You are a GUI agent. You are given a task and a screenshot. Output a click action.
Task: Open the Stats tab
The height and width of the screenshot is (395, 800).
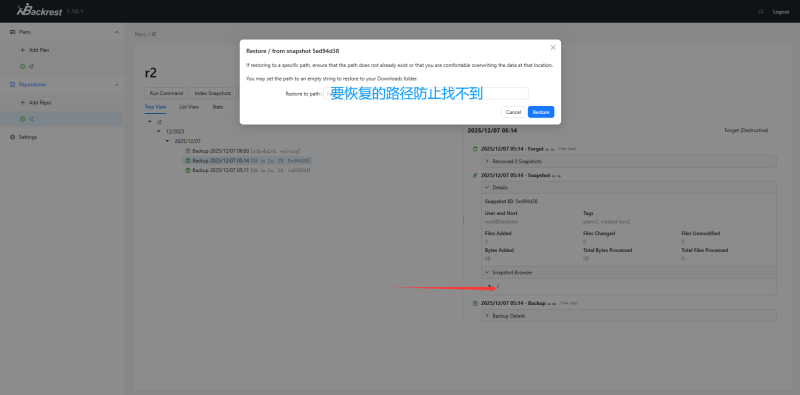[217, 107]
